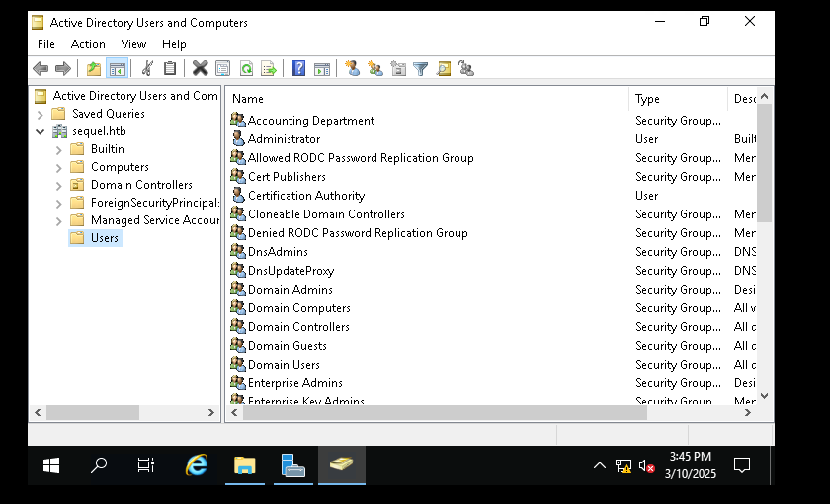Image resolution: width=830 pixels, height=504 pixels.
Task: Toggle the Show/Hide Console Tree button
Action: [118, 68]
